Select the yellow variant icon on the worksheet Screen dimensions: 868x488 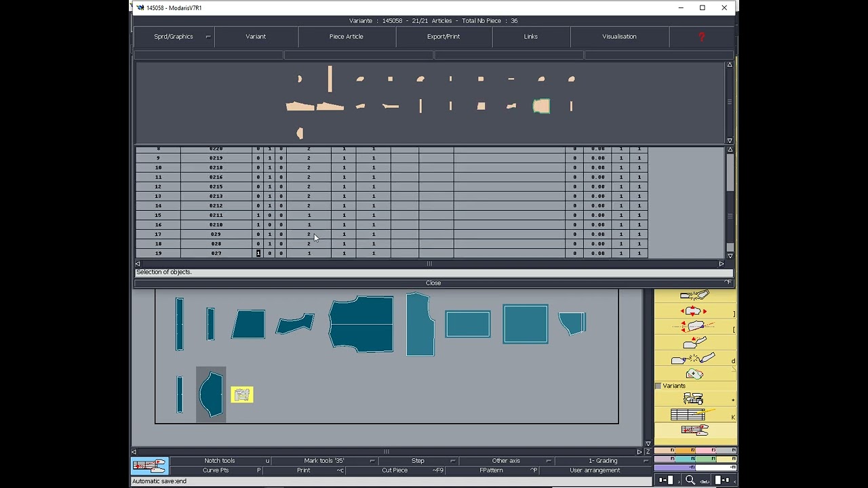pyautogui.click(x=242, y=394)
